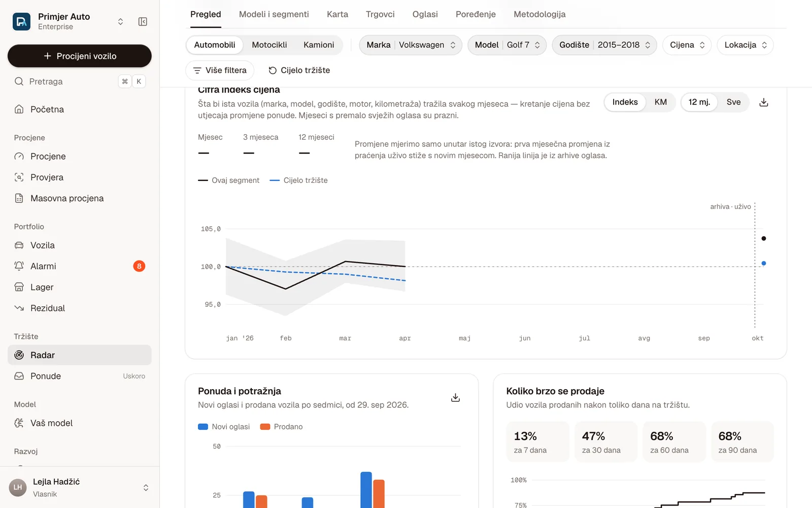Show chart as Indeks

pyautogui.click(x=625, y=102)
